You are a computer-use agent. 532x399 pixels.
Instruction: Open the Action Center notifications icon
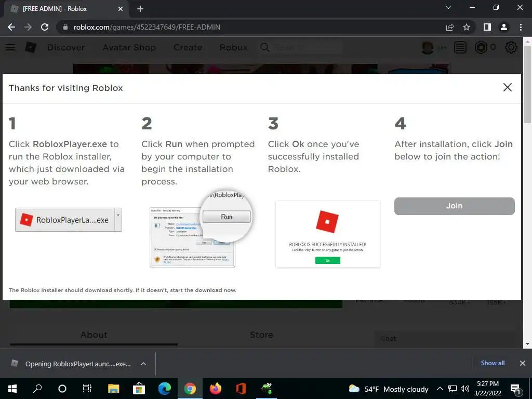click(516, 389)
